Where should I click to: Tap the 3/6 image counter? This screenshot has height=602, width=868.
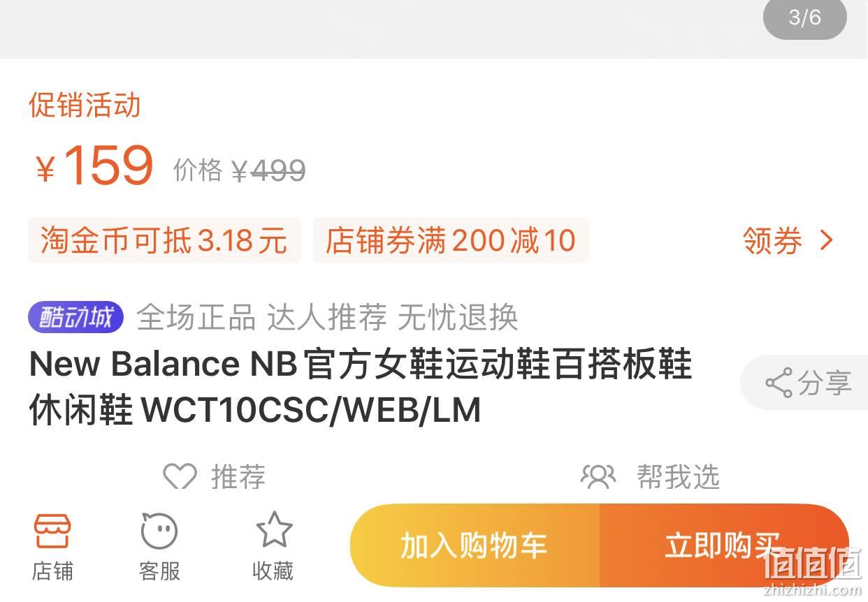(x=804, y=17)
